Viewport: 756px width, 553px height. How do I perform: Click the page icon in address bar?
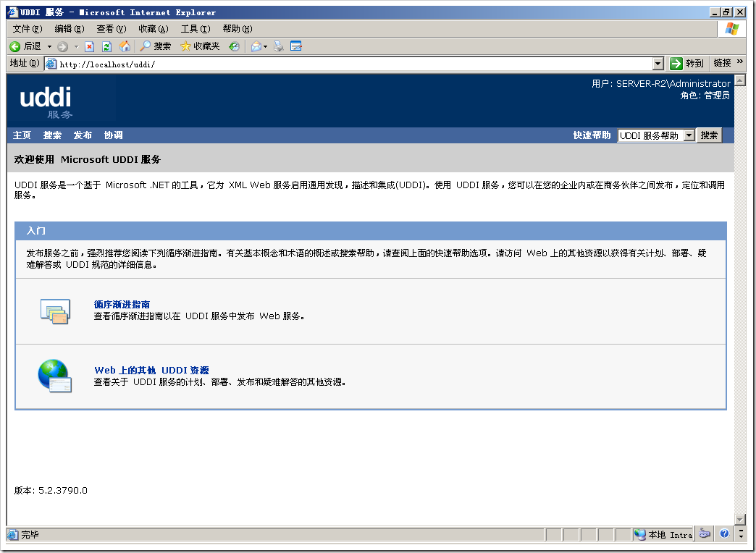[x=51, y=64]
